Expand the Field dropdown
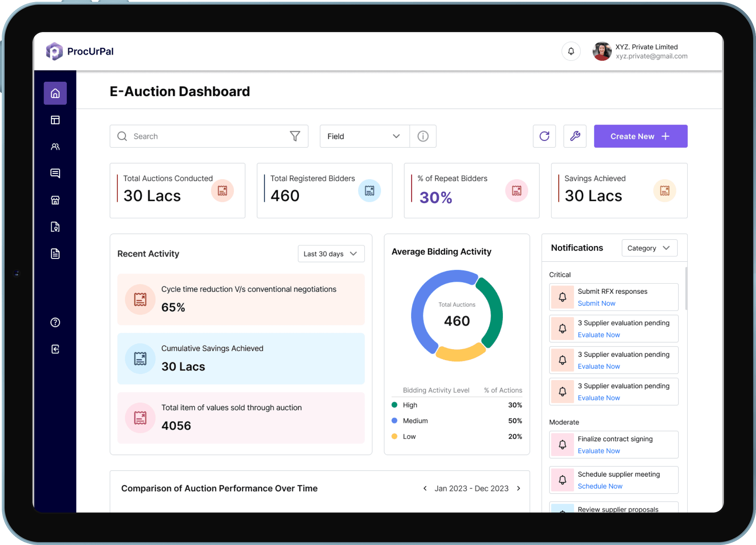The height and width of the screenshot is (545, 756). coord(364,136)
